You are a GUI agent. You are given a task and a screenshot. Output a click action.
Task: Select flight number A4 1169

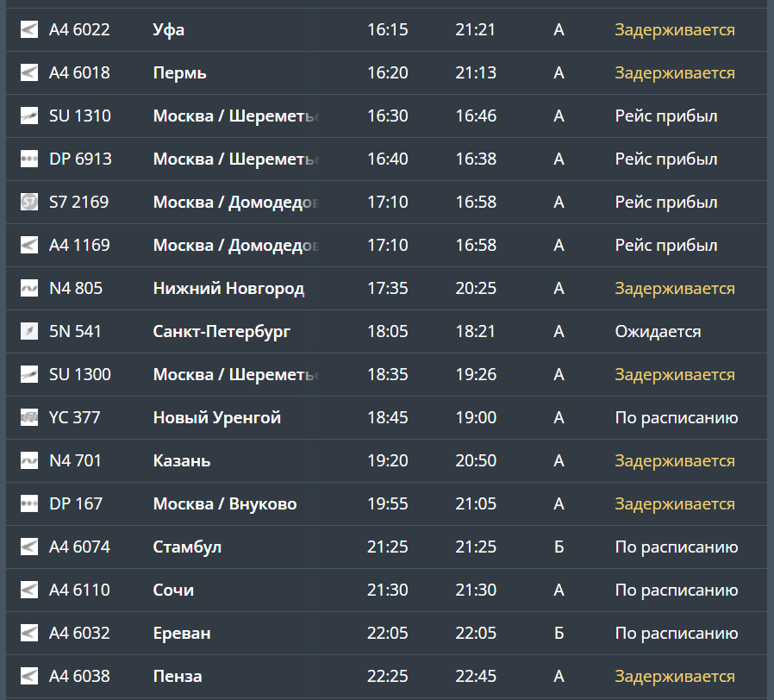pos(79,246)
